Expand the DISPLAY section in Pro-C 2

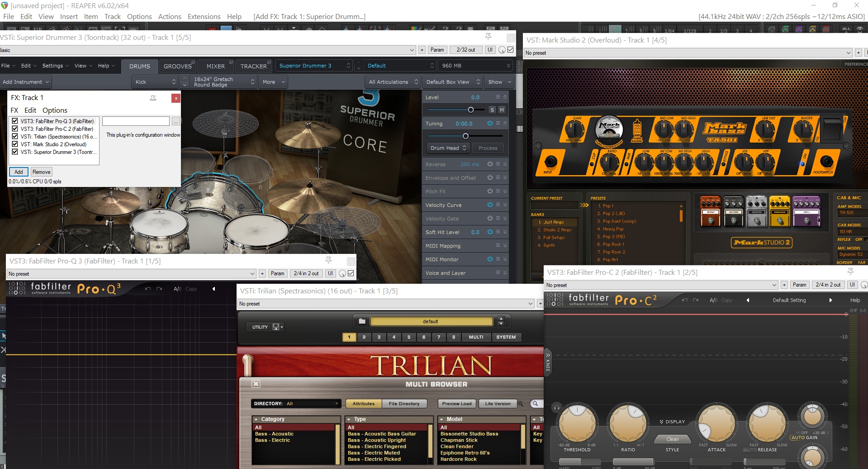point(672,421)
